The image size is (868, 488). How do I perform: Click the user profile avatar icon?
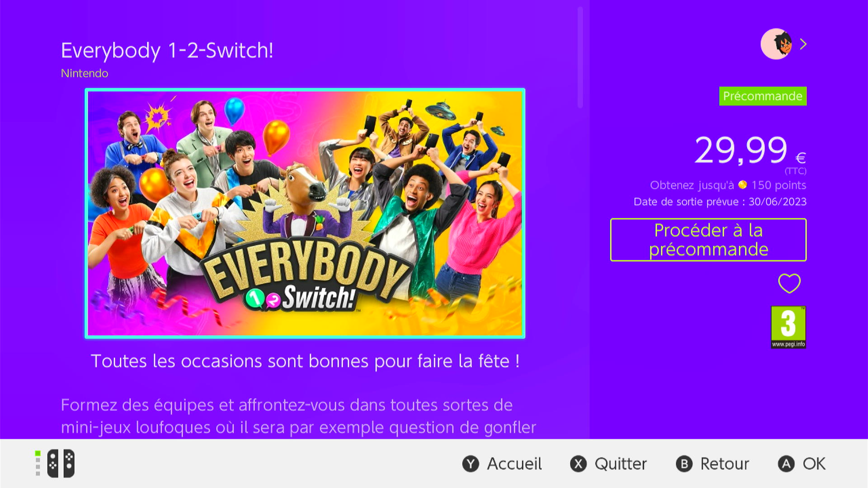[776, 44]
